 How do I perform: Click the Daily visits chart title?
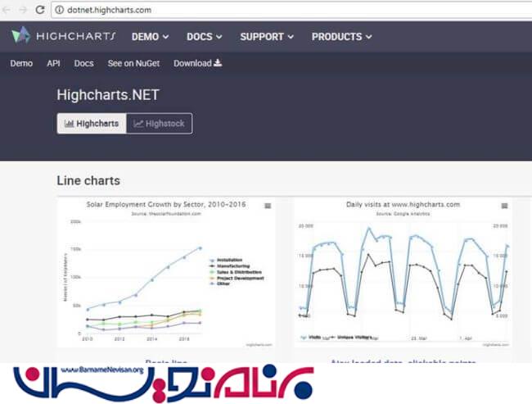[x=403, y=205]
